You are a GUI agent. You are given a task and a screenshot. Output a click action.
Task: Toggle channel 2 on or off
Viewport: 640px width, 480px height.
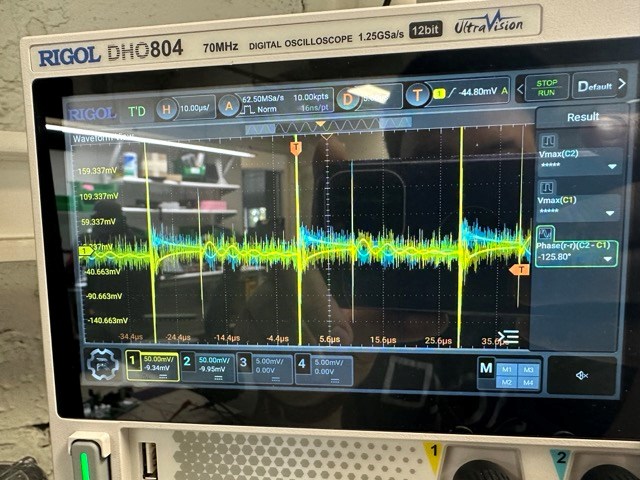[x=209, y=367]
